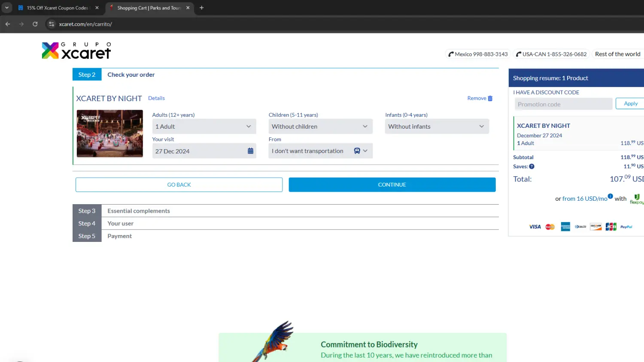This screenshot has width=644, height=362.
Task: Click the Promotion code input field
Action: pos(563,104)
